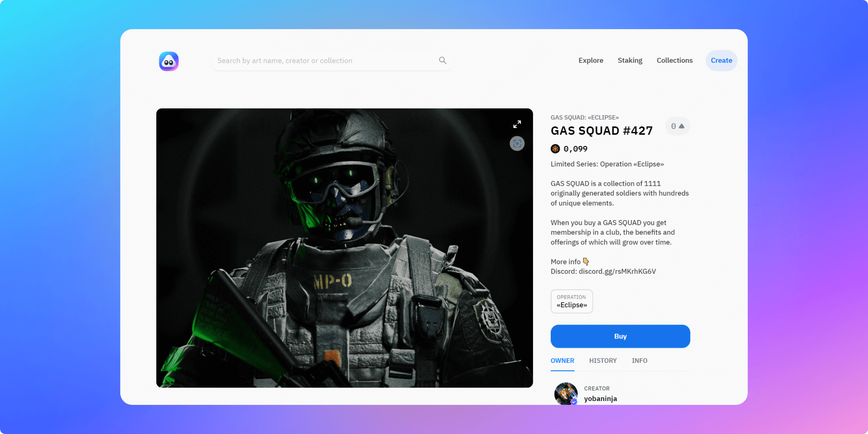The width and height of the screenshot is (868, 434).
Task: Open Collections page
Action: point(674,60)
